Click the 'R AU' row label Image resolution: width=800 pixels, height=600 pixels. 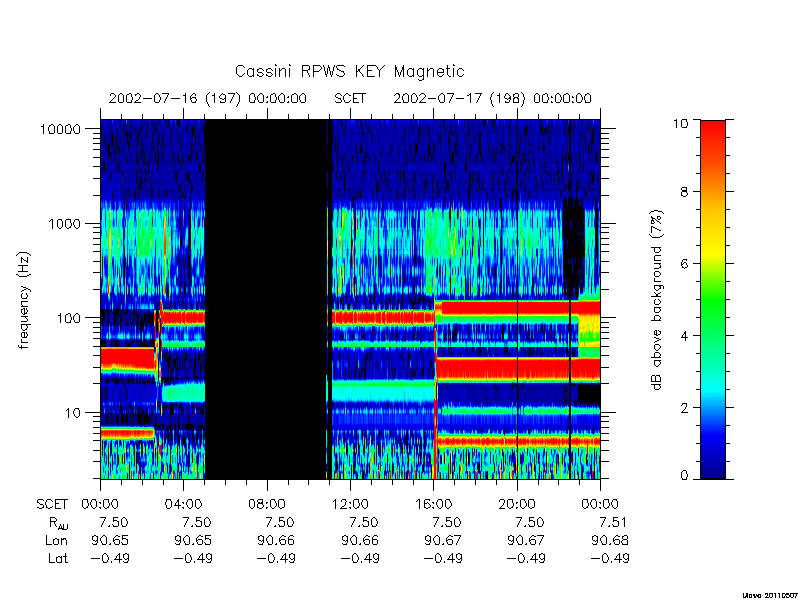58,523
